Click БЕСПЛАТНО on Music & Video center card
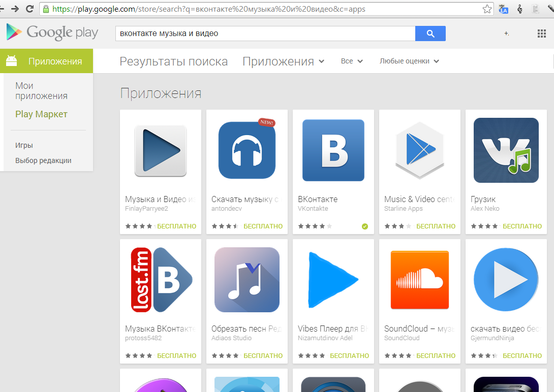Image resolution: width=554 pixels, height=392 pixels. coord(436,226)
